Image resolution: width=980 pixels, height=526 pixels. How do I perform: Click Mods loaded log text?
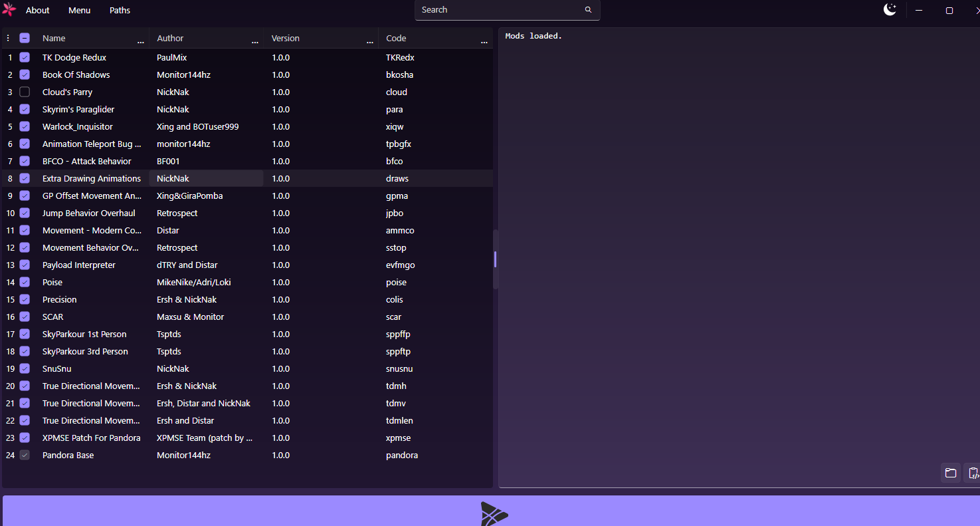tap(534, 36)
